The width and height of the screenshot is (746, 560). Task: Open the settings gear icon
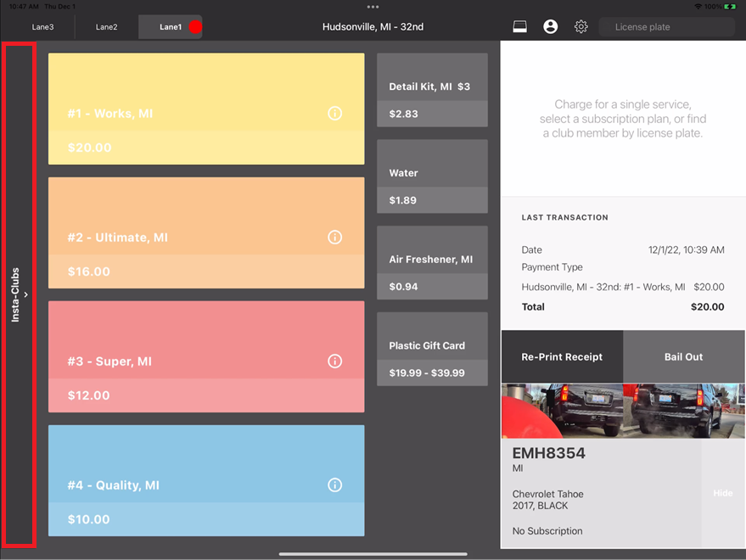click(x=581, y=26)
